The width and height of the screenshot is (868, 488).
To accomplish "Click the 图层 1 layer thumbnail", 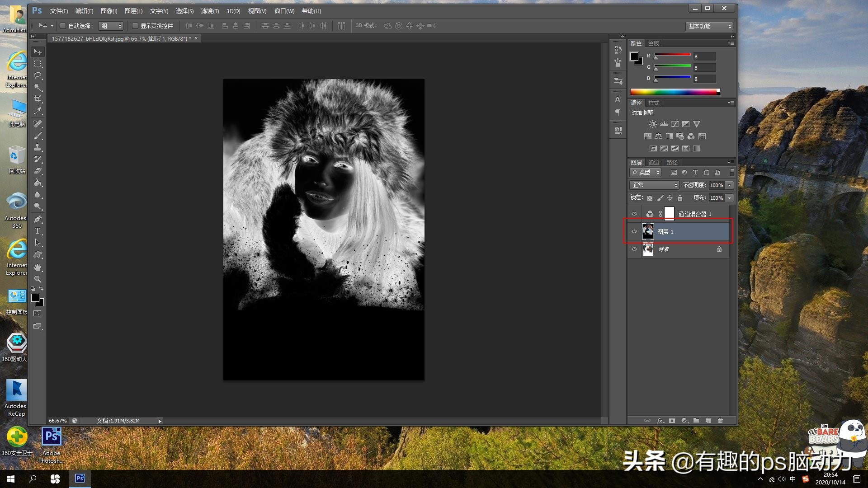I will (648, 231).
